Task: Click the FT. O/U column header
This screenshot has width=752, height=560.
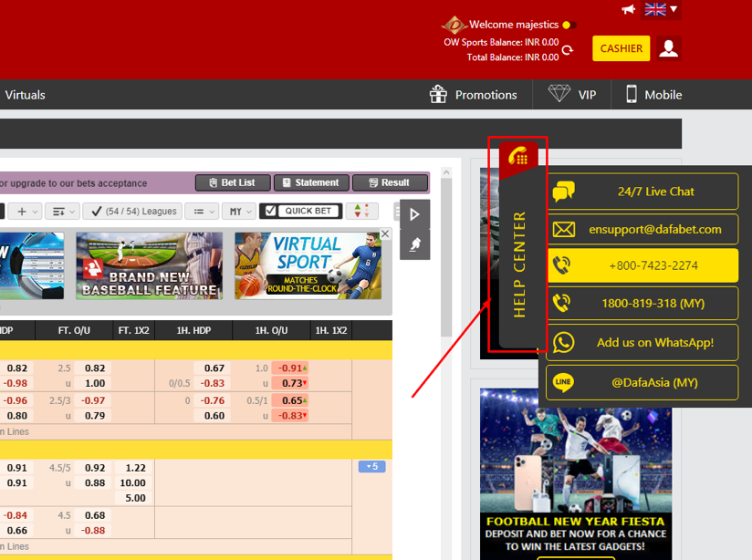Action: pyautogui.click(x=74, y=330)
